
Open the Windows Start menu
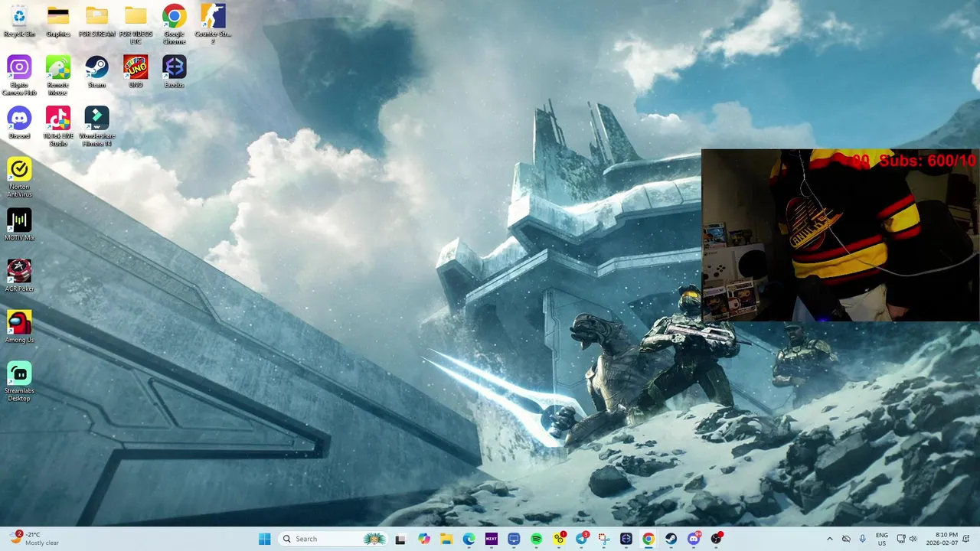(x=264, y=539)
